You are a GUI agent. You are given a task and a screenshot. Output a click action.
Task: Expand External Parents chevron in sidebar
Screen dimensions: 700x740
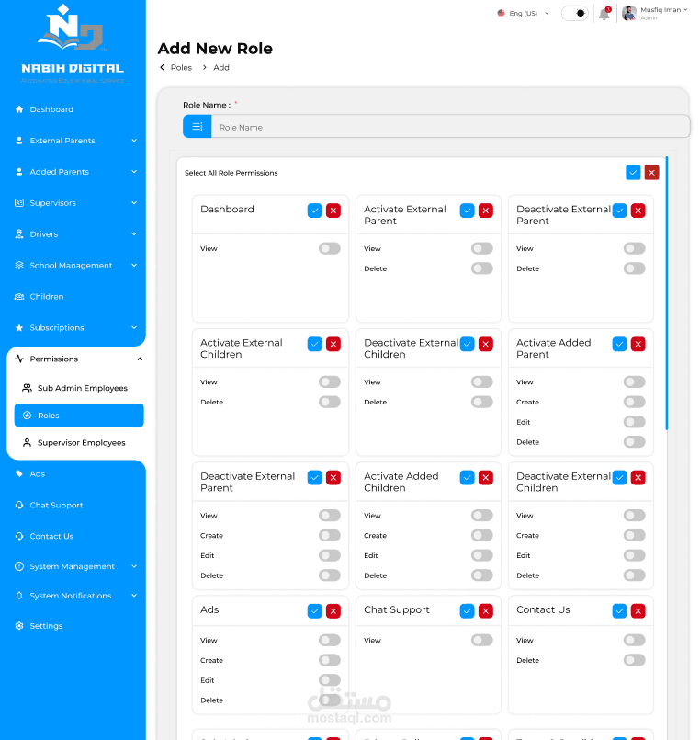click(134, 141)
